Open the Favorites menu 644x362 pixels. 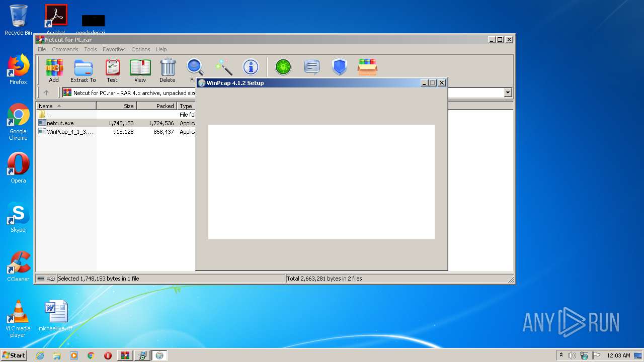click(114, 49)
